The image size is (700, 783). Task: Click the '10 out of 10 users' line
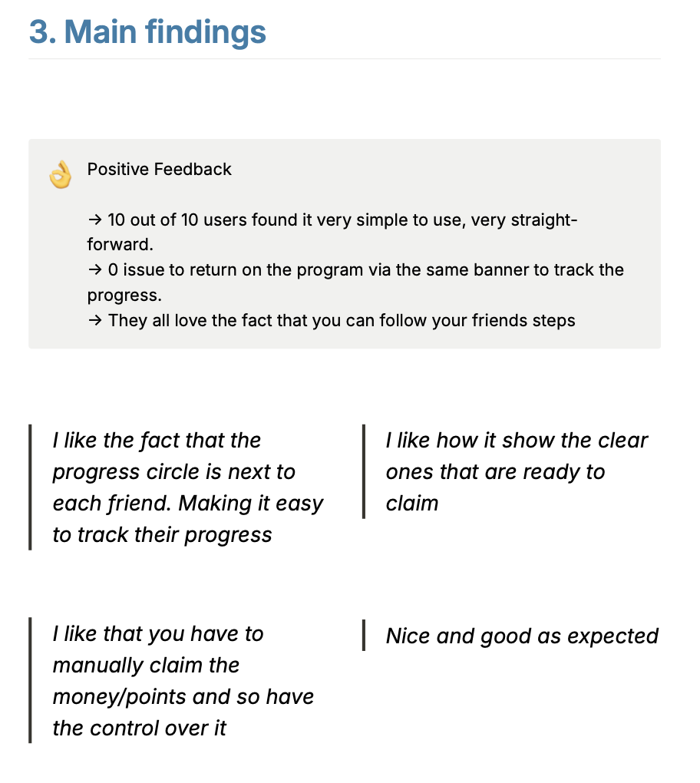point(342,220)
